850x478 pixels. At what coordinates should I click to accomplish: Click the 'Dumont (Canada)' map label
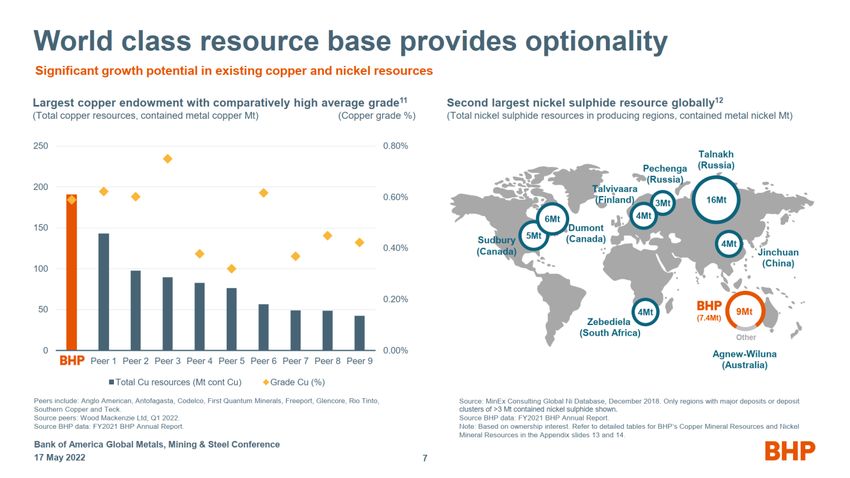585,234
